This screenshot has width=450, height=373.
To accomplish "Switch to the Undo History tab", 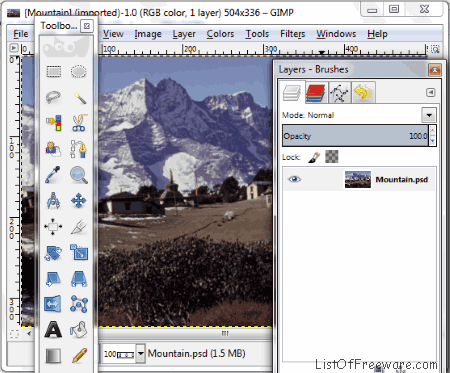I will [x=363, y=92].
